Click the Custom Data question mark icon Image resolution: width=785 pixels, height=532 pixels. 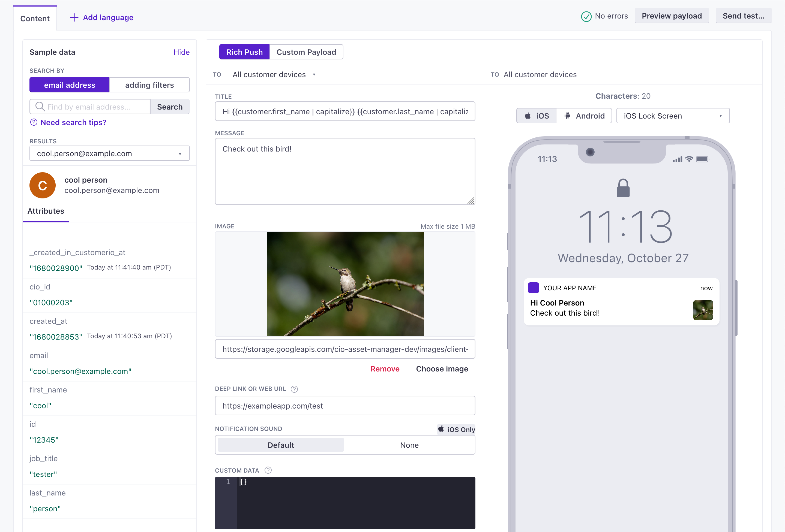[x=268, y=470]
